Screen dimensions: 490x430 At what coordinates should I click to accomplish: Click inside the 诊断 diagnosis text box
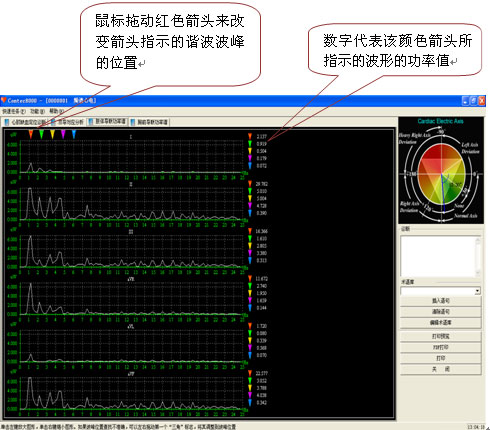tap(437, 256)
